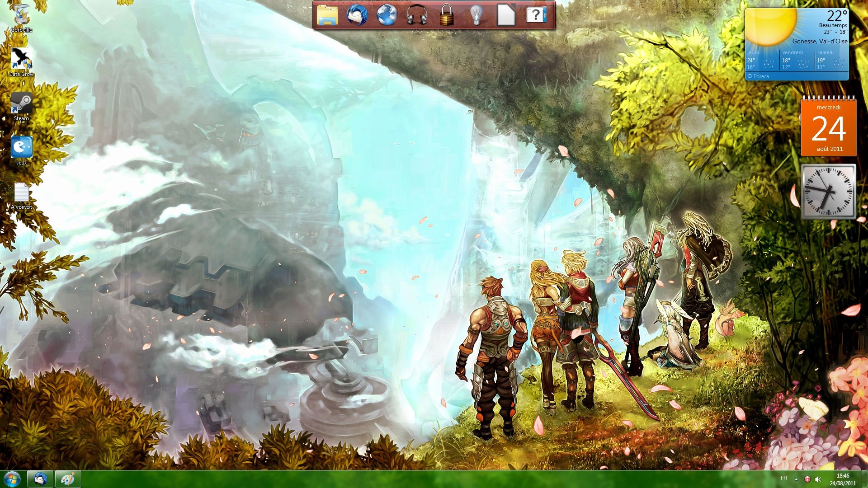Select the jeudi forecast in weather gadget

(763, 60)
